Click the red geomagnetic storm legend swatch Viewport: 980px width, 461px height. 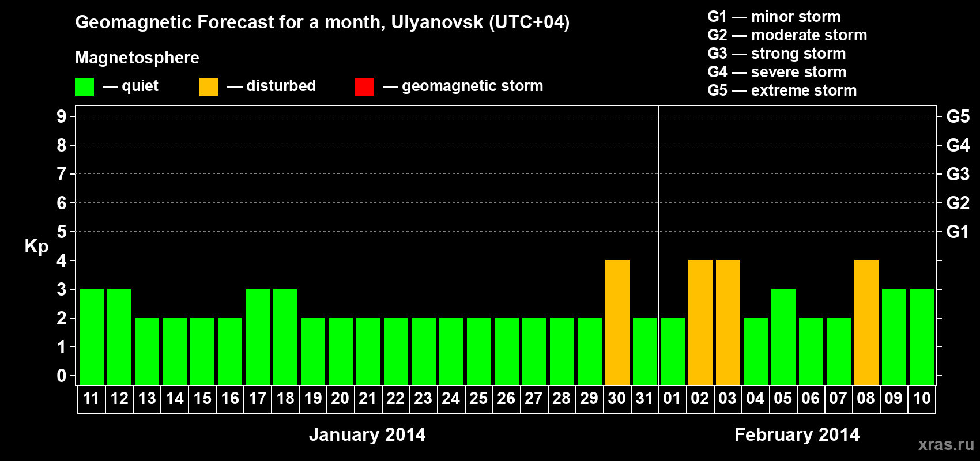pos(364,87)
